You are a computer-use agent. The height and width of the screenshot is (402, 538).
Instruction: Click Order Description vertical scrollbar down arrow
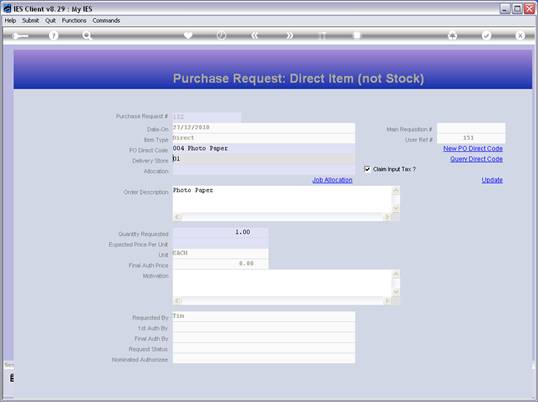point(396,208)
